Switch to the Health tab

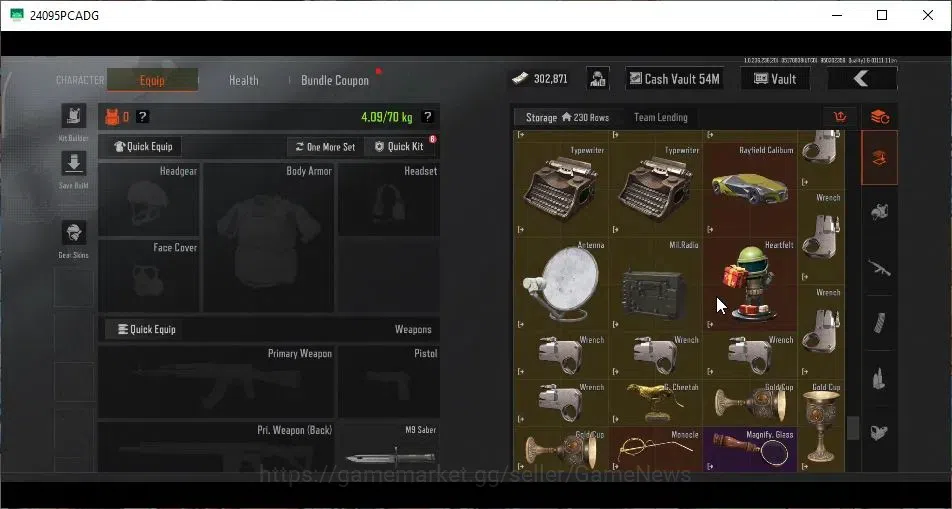tap(243, 80)
